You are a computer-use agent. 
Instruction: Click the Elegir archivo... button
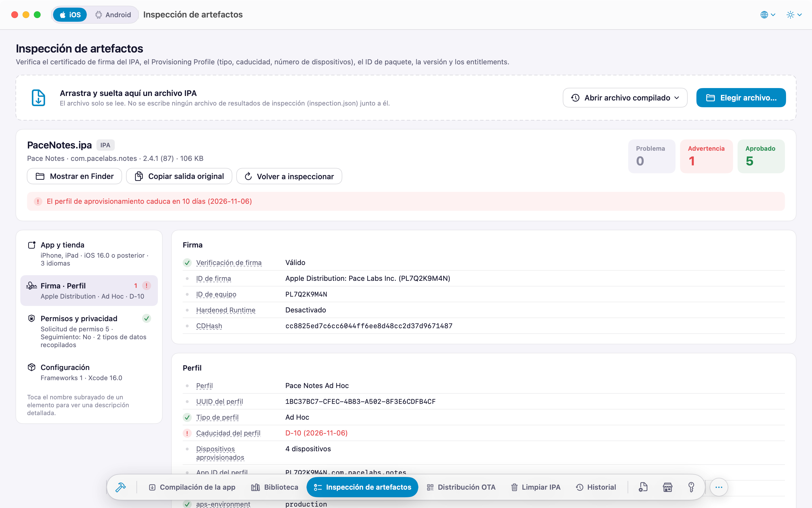[741, 98]
